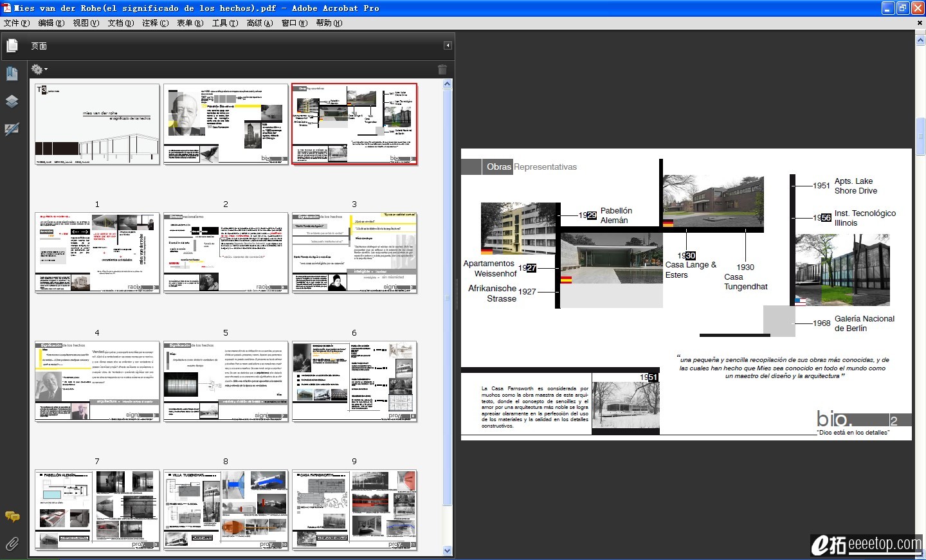926x560 pixels.
Task: Click document view scrollbar thumb
Action: (920, 136)
